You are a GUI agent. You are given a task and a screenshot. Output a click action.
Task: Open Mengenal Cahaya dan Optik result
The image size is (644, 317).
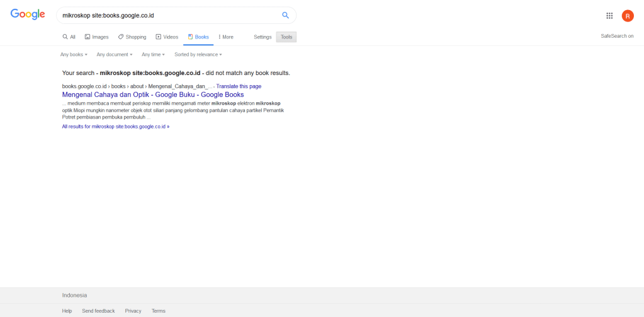click(x=153, y=95)
